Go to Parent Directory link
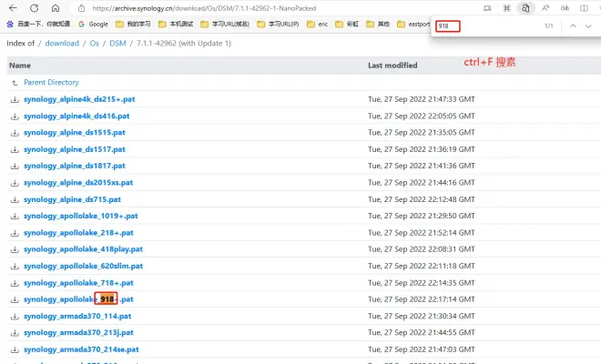The image size is (601, 364). 51,83
